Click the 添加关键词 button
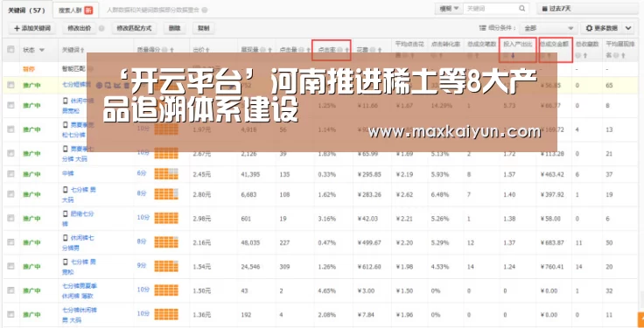Viewport: 644px width, 328px height. [32, 28]
